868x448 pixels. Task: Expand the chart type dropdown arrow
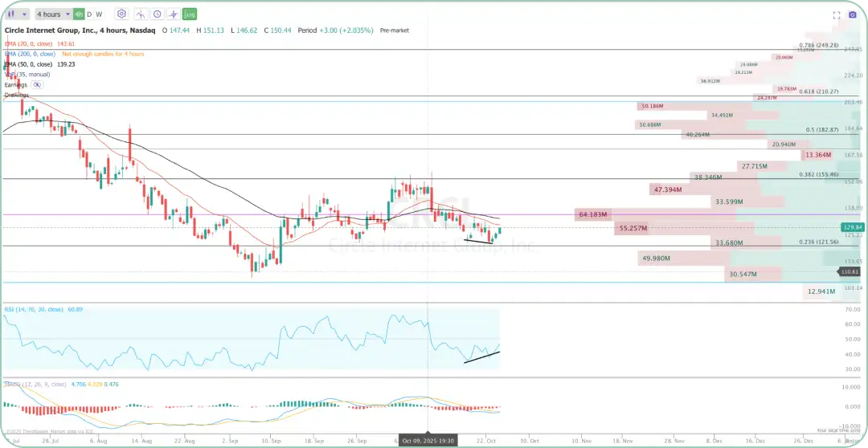(x=24, y=14)
